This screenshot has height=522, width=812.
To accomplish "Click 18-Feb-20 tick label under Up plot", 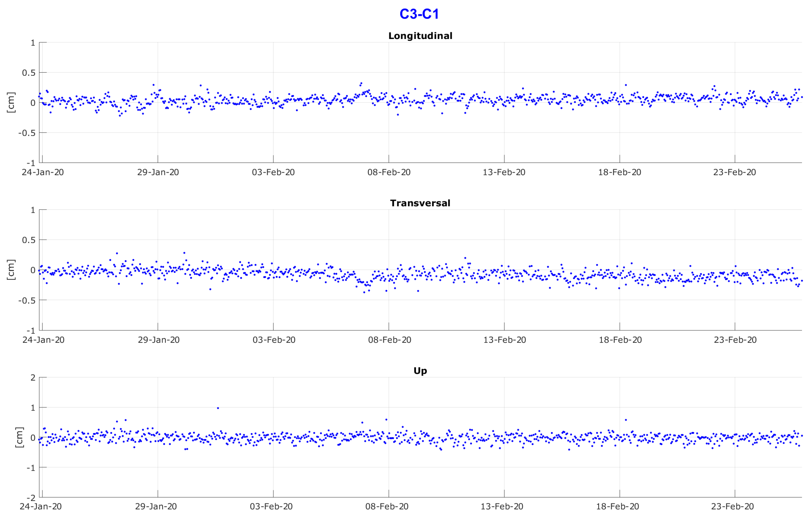I will click(617, 506).
